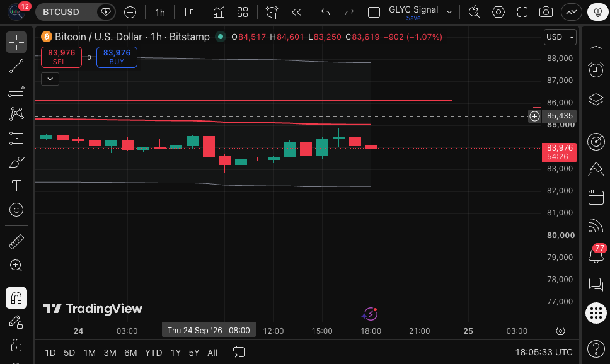Open the BTCUSD symbol search
The width and height of the screenshot is (610, 364).
pyautogui.click(x=61, y=12)
